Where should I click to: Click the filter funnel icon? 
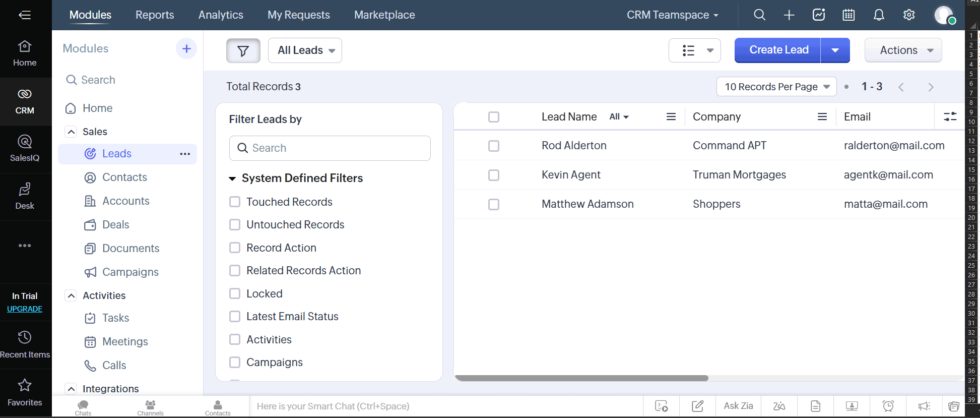coord(243,50)
